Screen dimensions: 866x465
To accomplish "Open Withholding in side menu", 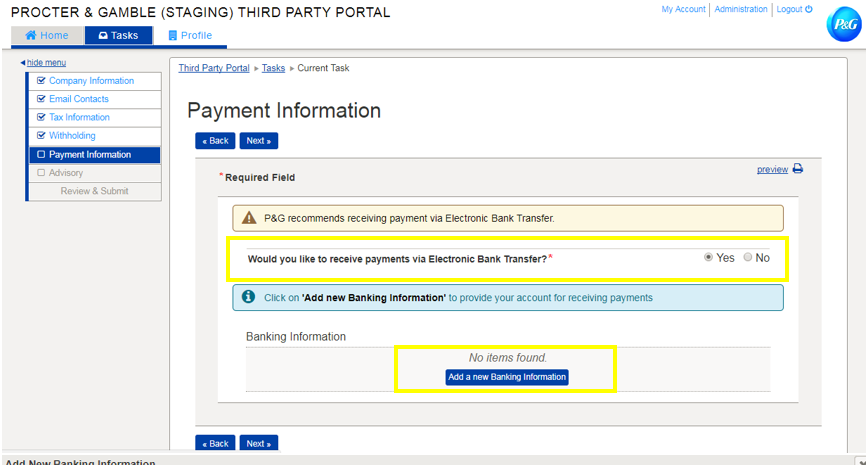I will point(95,135).
